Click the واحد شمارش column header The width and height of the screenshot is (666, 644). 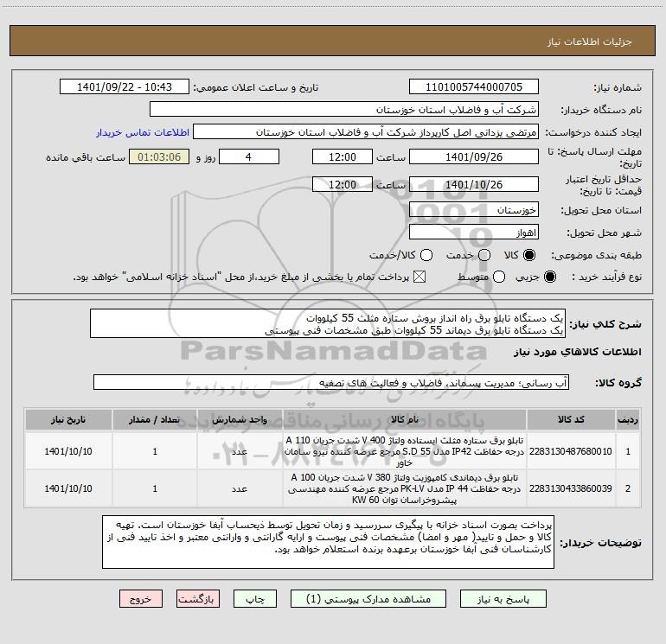click(x=240, y=420)
